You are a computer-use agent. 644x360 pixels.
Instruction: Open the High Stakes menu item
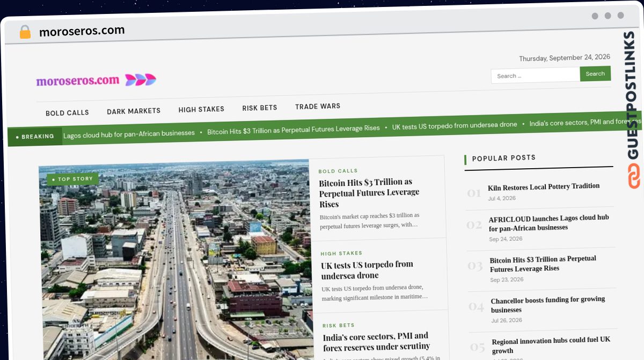coord(201,109)
